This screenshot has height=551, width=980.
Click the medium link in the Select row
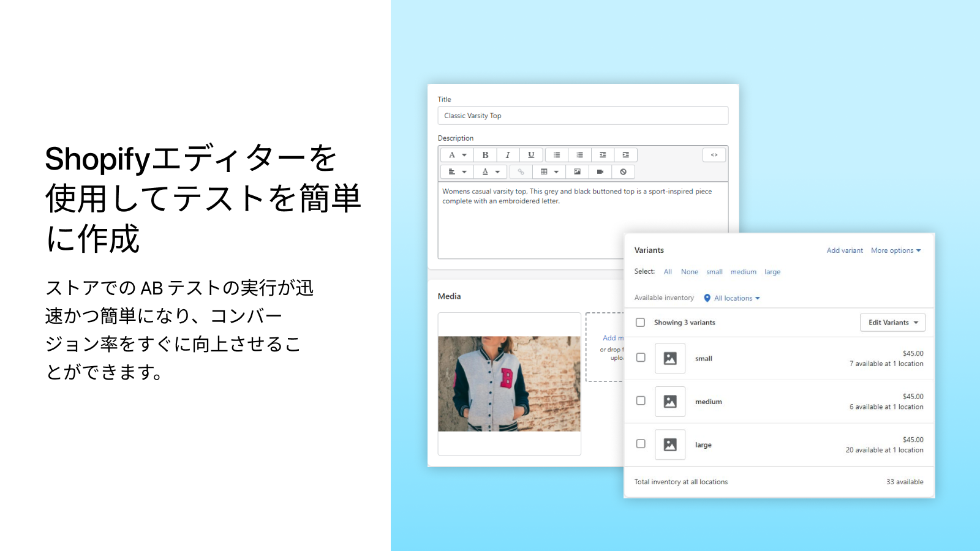(744, 272)
